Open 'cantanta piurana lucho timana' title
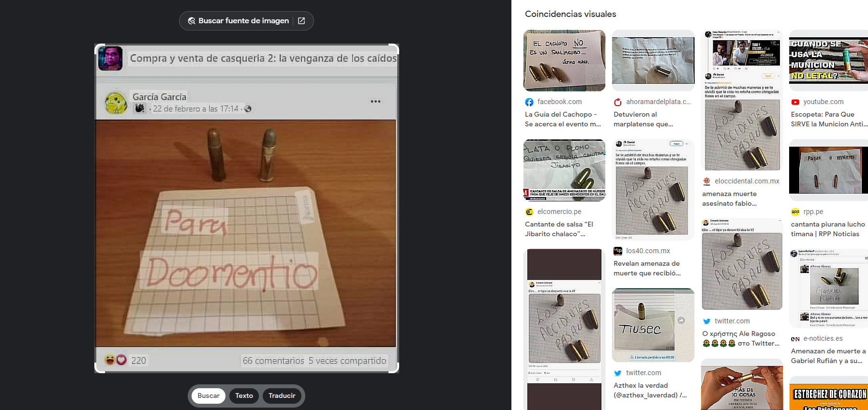The width and height of the screenshot is (868, 410). [x=828, y=229]
